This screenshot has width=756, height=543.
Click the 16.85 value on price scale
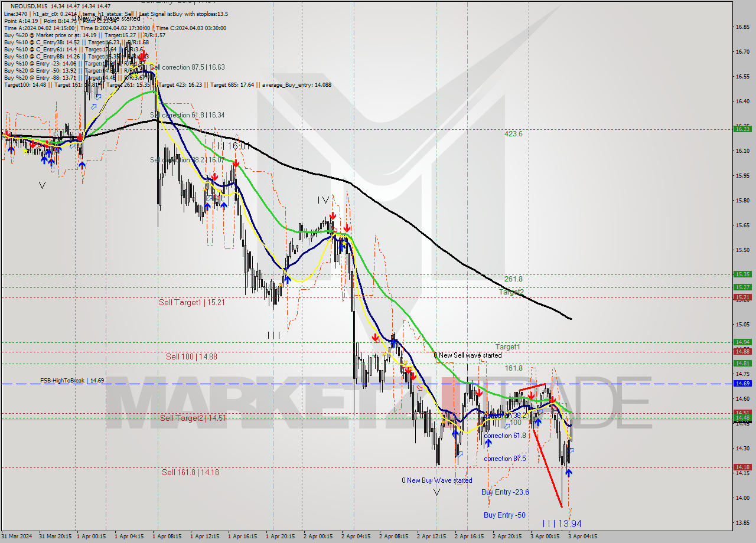(x=742, y=27)
